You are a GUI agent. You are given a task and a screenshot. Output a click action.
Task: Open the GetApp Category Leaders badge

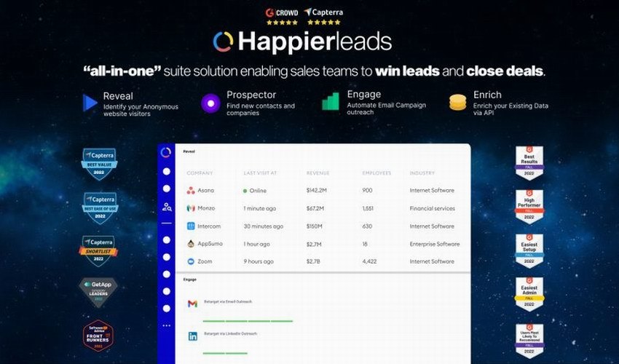coord(98,292)
